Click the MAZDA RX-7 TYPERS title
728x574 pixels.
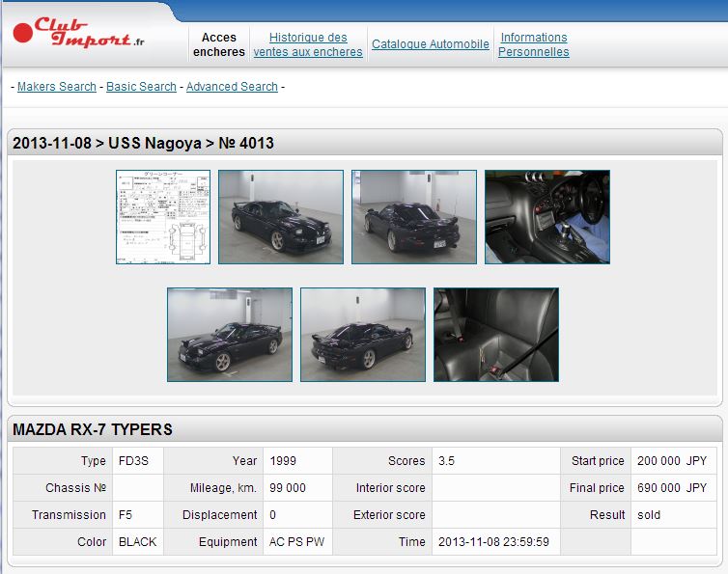[x=93, y=429]
